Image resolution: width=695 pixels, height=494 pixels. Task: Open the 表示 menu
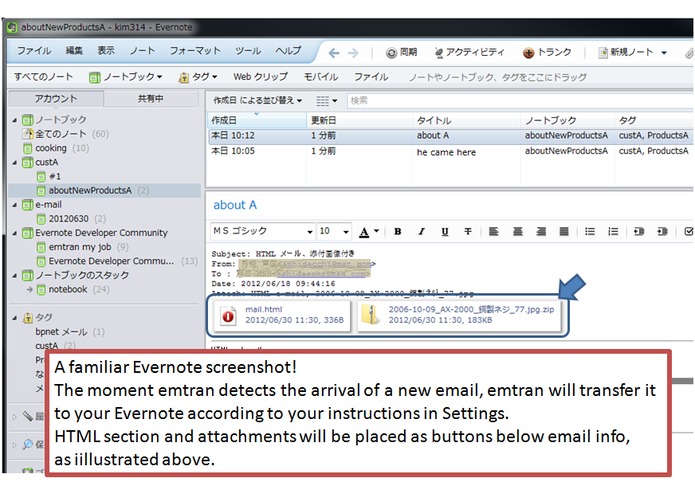(106, 51)
